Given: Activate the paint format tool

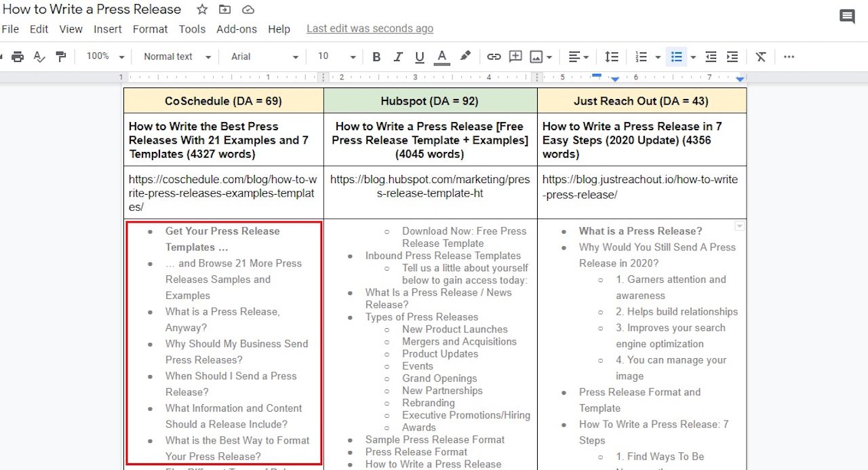Looking at the screenshot, I should 61,57.
